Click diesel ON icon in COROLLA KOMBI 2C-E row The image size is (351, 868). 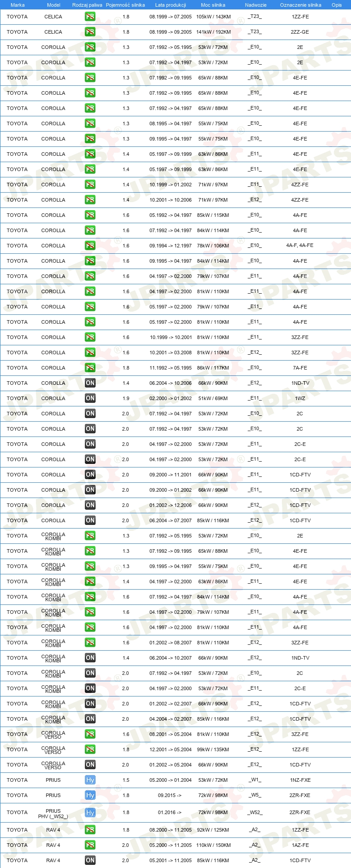(x=90, y=688)
